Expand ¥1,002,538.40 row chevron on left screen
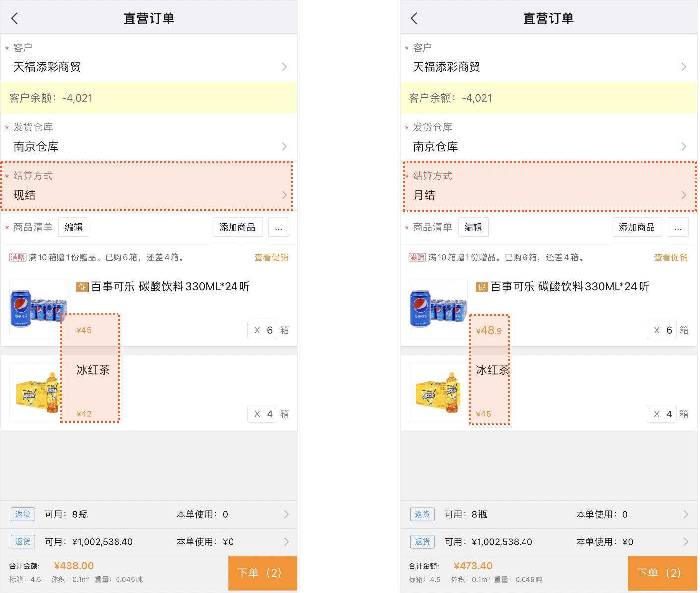Screen dimensions: 700x593 pyautogui.click(x=286, y=542)
